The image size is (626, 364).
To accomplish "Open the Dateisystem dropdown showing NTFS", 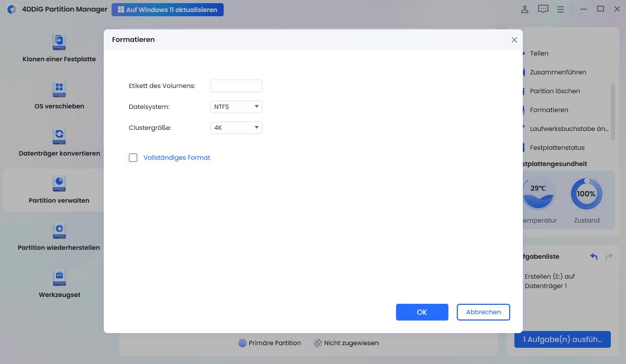I will tap(236, 106).
